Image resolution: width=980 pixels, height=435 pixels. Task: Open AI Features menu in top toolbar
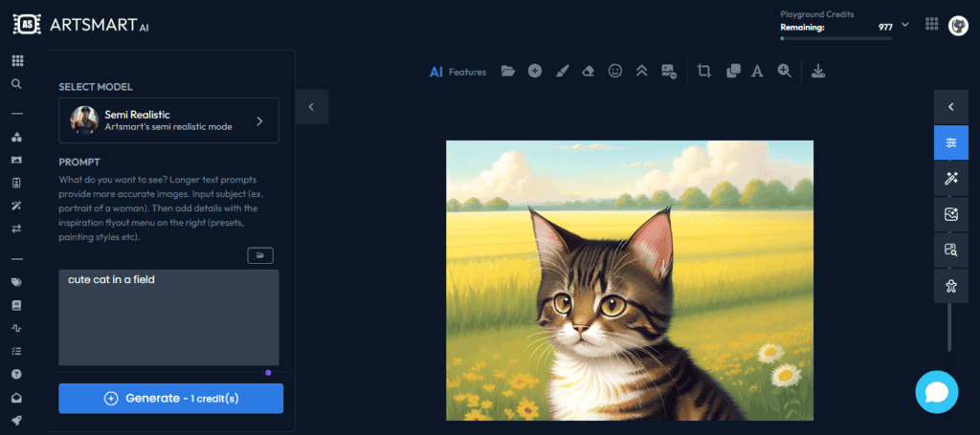click(x=457, y=72)
